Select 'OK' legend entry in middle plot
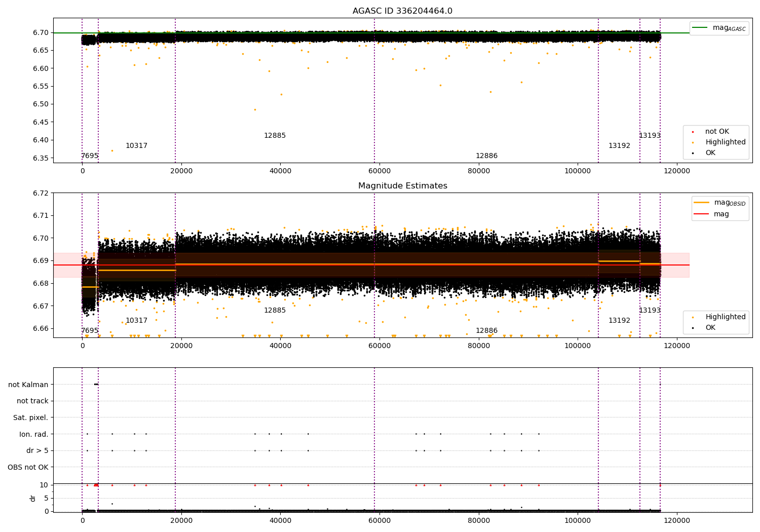760x532 pixels. point(710,328)
